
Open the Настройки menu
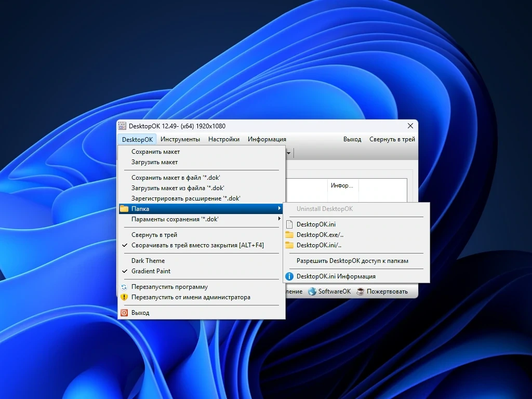point(224,139)
